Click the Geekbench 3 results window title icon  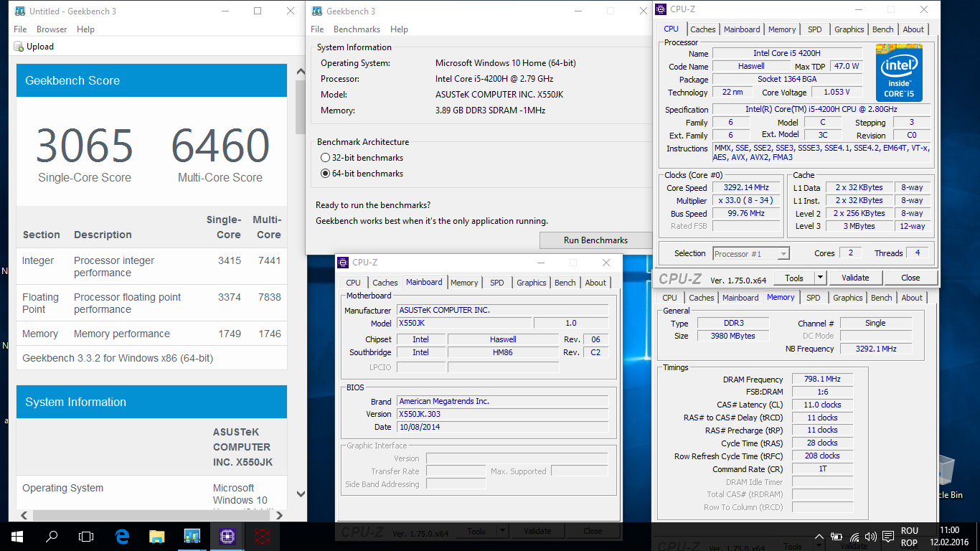pyautogui.click(x=19, y=11)
